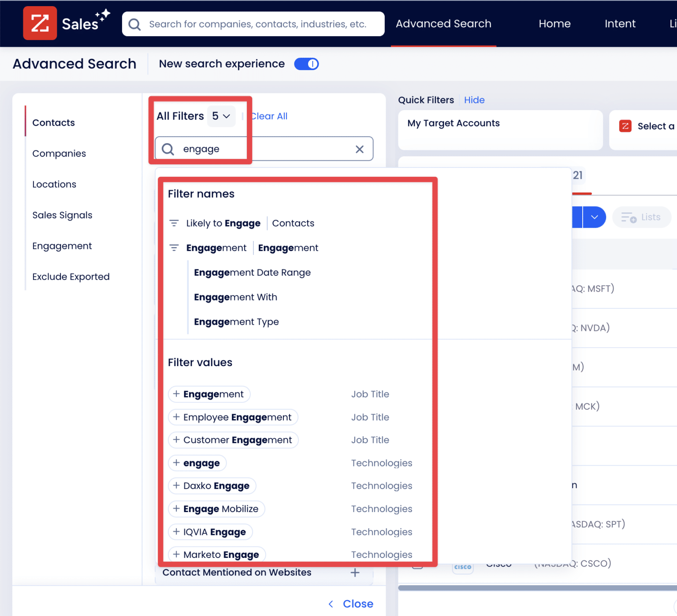Click the filter icon beside the Engagement filter name
The width and height of the screenshot is (677, 616).
(174, 248)
